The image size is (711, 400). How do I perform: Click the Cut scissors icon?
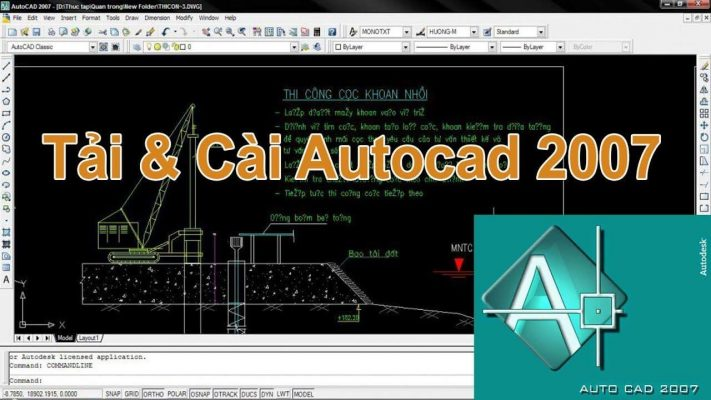pyautogui.click(x=102, y=32)
